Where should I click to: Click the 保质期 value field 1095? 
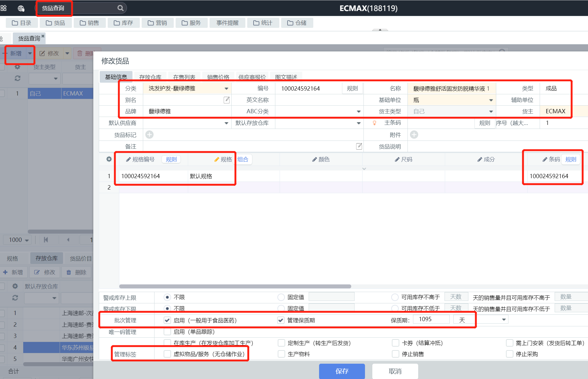(x=431, y=319)
